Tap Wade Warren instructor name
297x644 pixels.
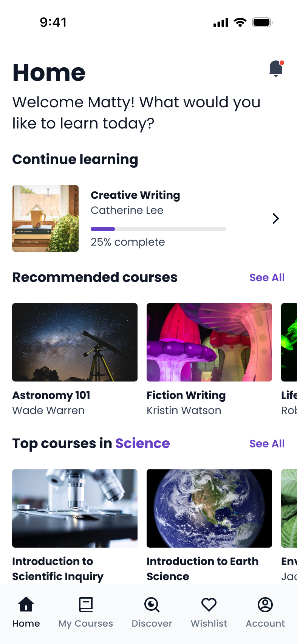(48, 410)
